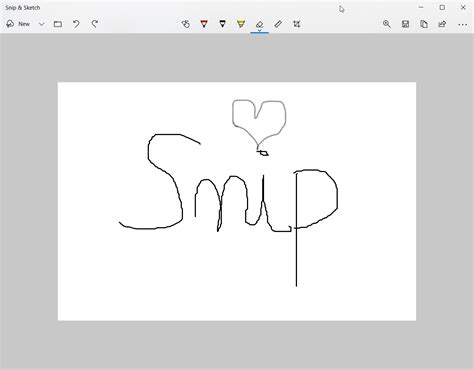
Task: Select the Image Crop tool
Action: tap(296, 24)
